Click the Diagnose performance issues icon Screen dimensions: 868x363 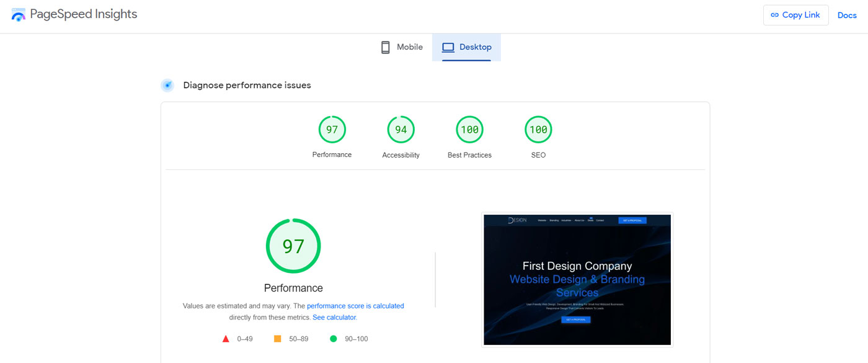pos(167,86)
